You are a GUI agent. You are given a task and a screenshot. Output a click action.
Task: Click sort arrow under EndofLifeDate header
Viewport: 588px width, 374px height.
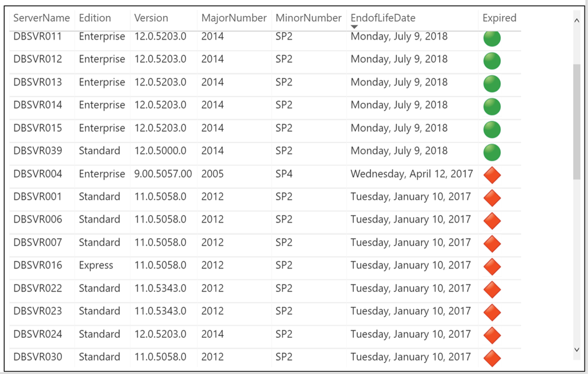pos(354,27)
